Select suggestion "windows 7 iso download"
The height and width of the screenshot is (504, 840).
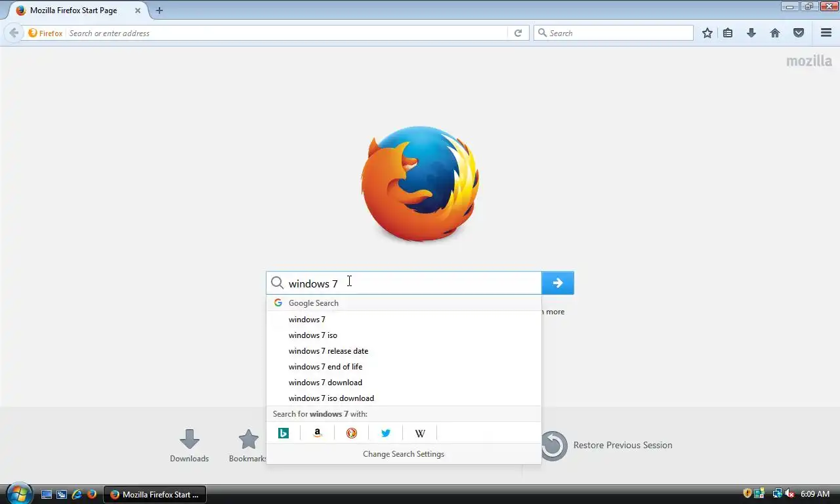tap(404, 398)
